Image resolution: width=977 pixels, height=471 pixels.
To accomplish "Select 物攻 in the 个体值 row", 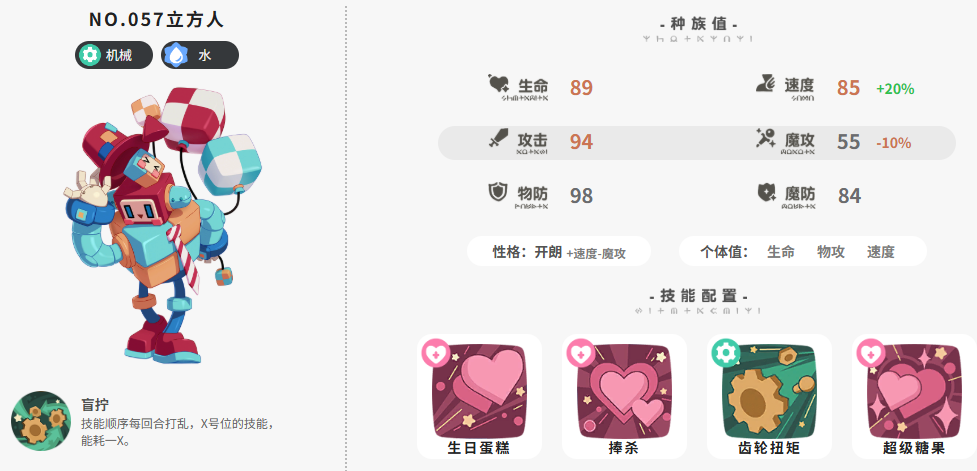I will pos(831,252).
